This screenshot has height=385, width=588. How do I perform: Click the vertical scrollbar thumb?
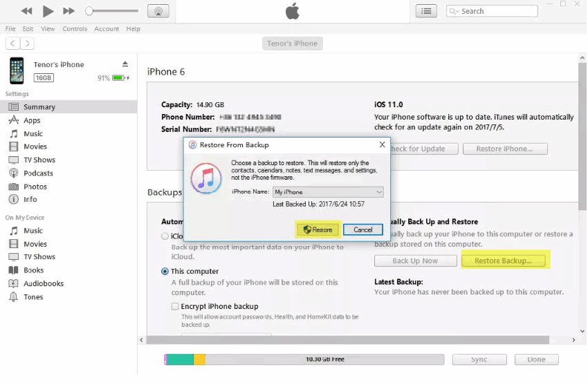pyautogui.click(x=582, y=137)
